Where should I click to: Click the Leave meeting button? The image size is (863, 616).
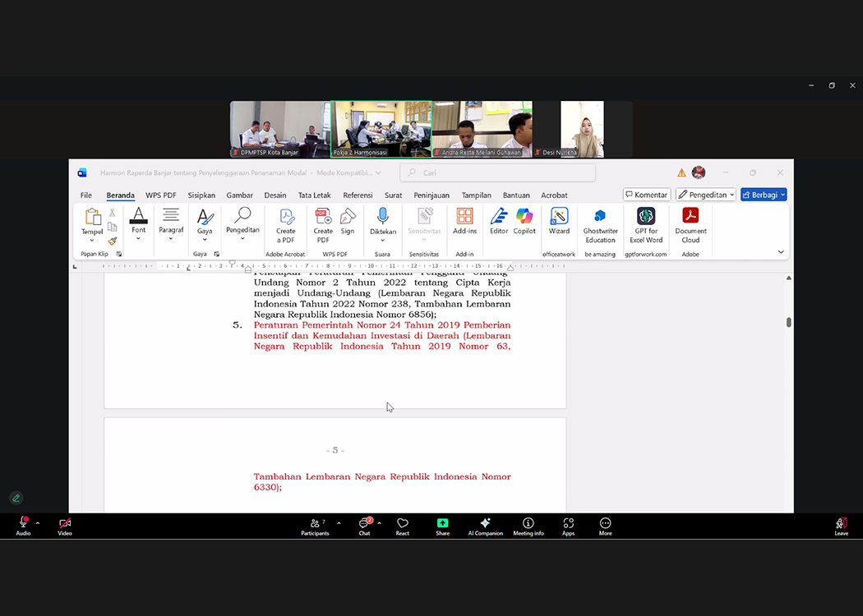tap(841, 526)
